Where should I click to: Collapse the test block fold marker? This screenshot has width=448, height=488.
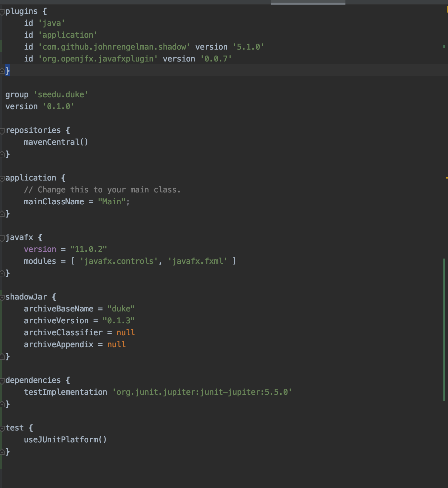(2, 428)
